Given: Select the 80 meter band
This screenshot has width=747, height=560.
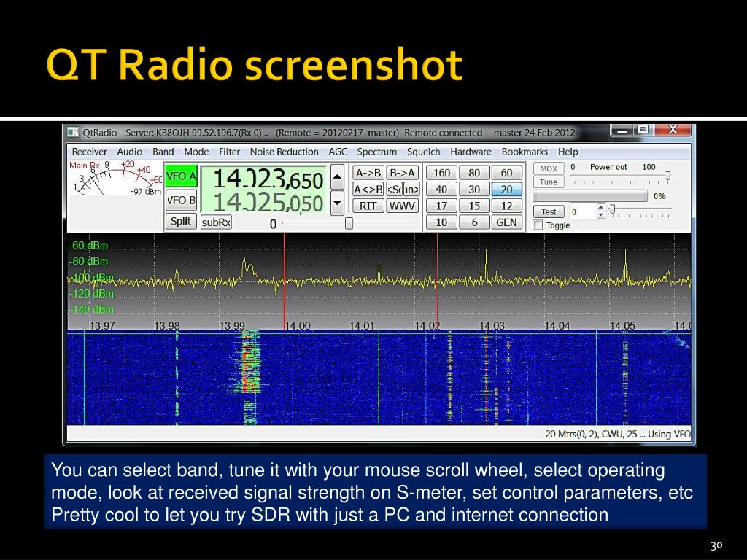Looking at the screenshot, I should point(474,173).
